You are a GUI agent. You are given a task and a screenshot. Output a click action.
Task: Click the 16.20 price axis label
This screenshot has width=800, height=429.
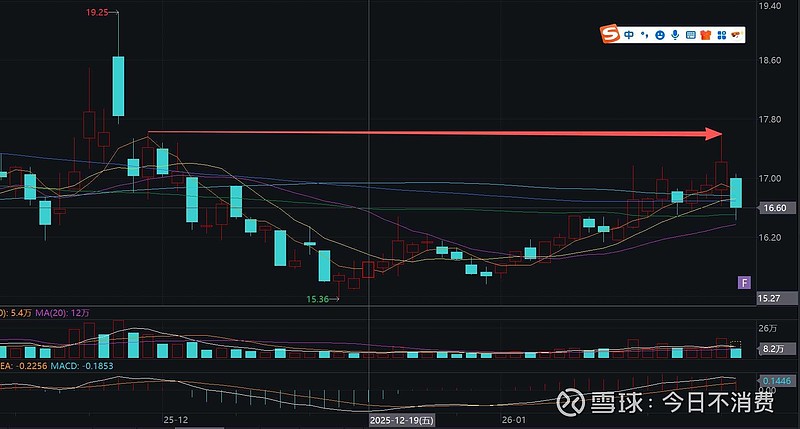[x=769, y=238]
